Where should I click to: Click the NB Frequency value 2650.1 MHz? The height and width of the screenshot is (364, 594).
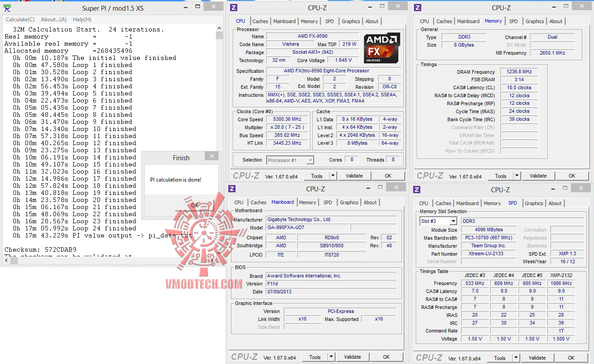(x=552, y=53)
